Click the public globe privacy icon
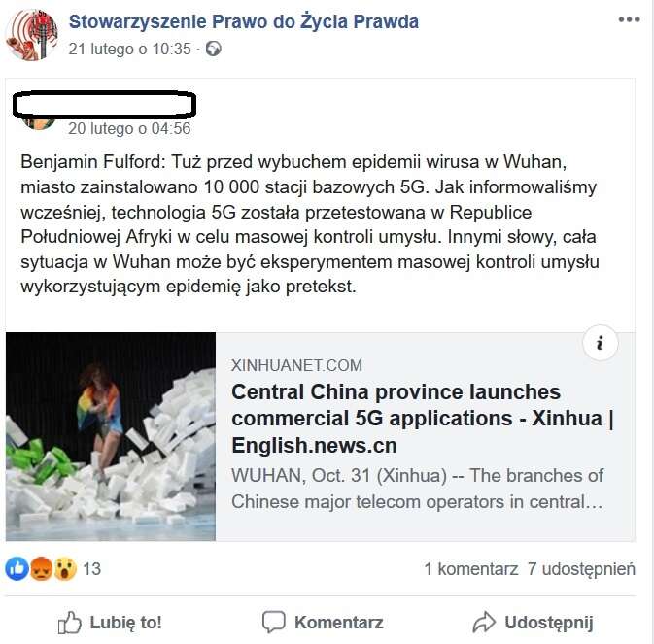The image size is (654, 644). click(x=213, y=49)
